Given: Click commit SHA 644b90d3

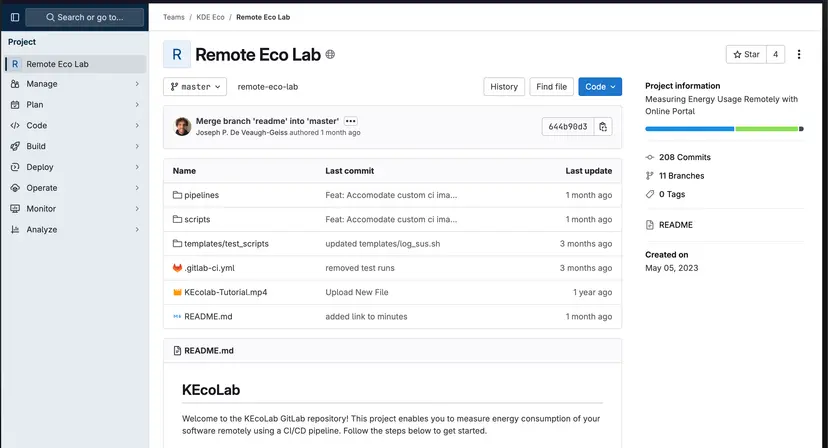Looking at the screenshot, I should tap(568, 127).
